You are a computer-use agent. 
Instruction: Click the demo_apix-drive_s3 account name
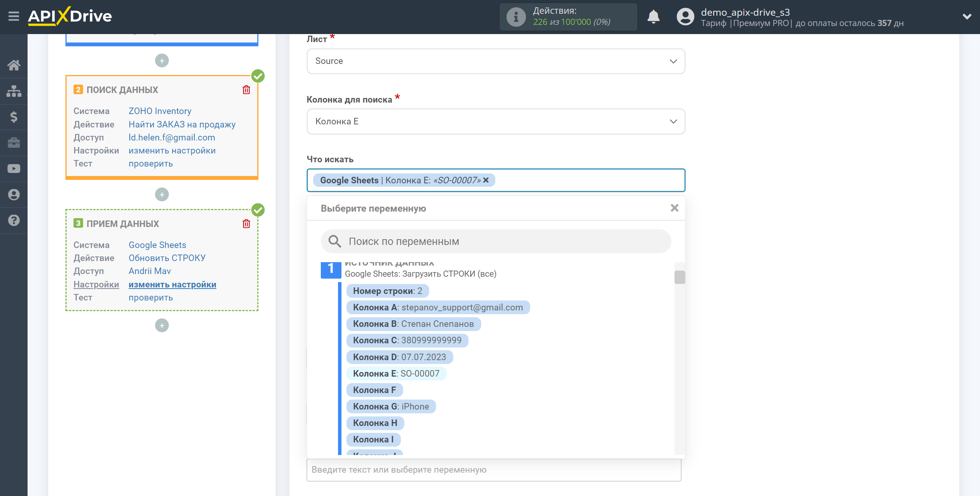pyautogui.click(x=745, y=12)
